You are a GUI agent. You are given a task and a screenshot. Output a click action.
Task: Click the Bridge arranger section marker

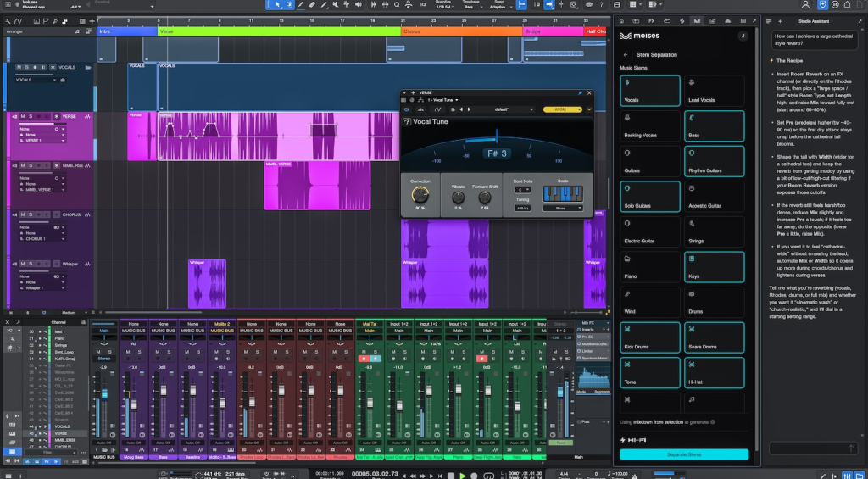(553, 31)
